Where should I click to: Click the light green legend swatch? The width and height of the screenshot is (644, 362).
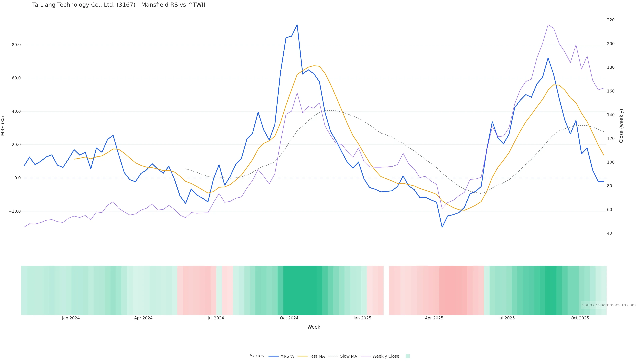coord(408,356)
